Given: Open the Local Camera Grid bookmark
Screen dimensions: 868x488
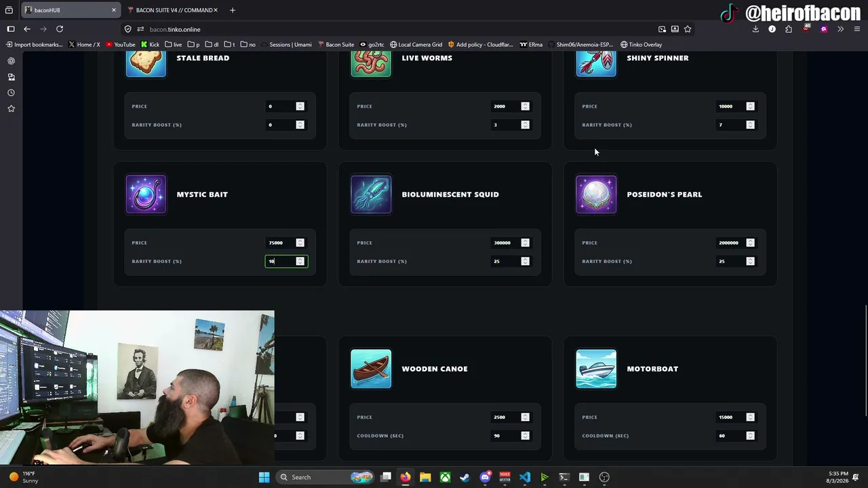Looking at the screenshot, I should pyautogui.click(x=416, y=45).
